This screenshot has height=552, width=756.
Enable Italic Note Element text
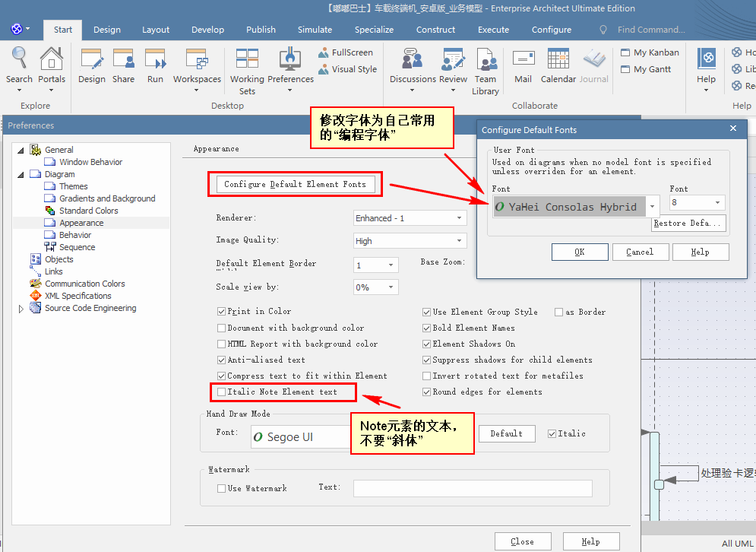[221, 392]
